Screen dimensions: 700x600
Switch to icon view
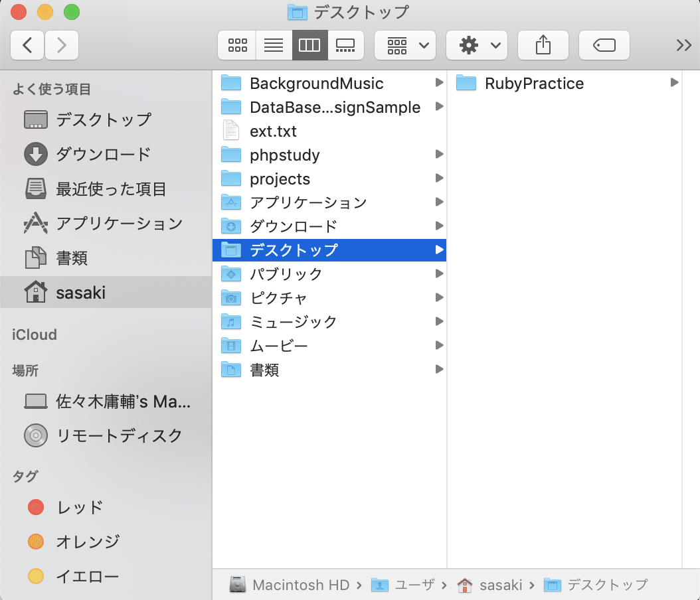237,45
